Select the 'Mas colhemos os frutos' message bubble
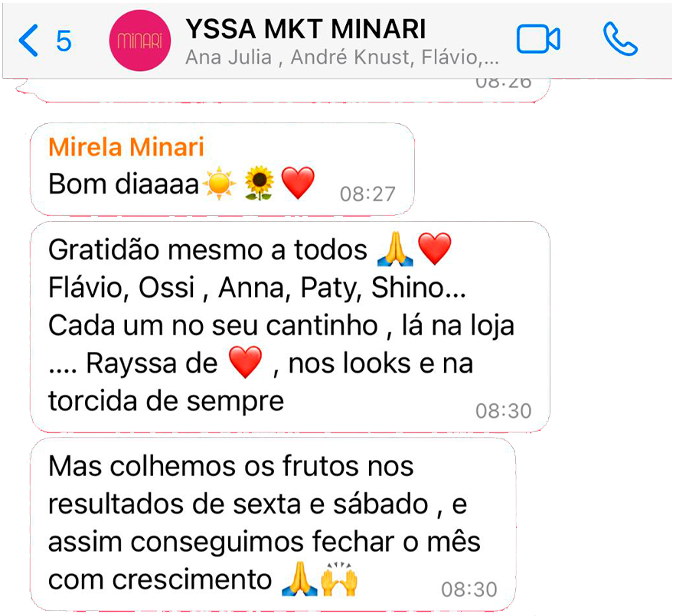 tap(273, 524)
